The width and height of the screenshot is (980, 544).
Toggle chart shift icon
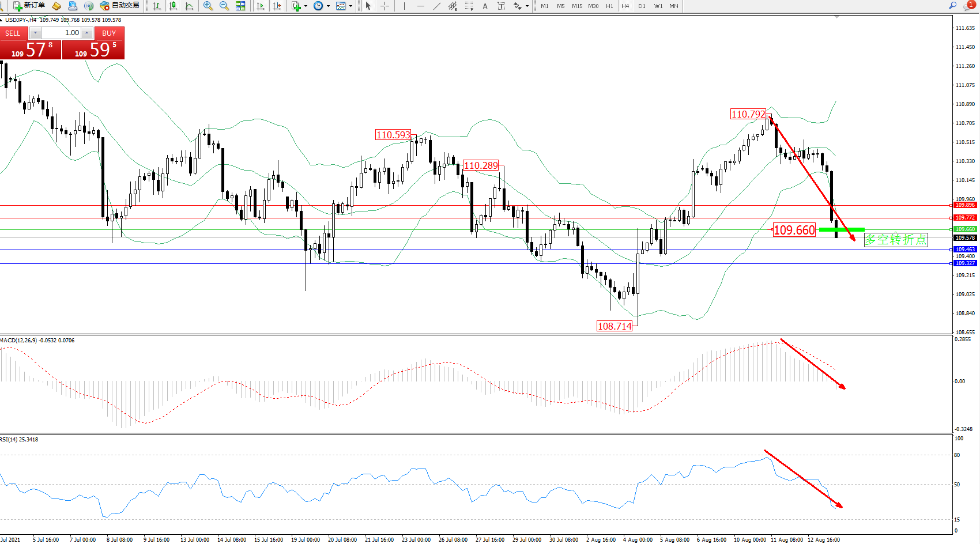click(x=277, y=6)
